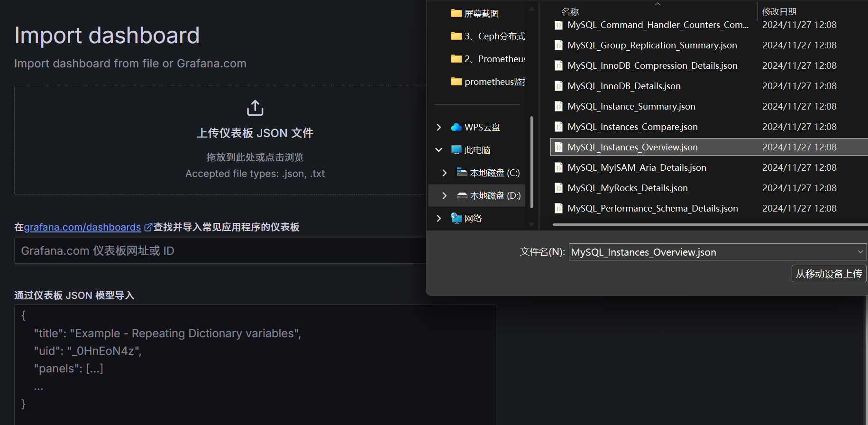
Task: Sort files by 名称 column header
Action: [x=570, y=11]
